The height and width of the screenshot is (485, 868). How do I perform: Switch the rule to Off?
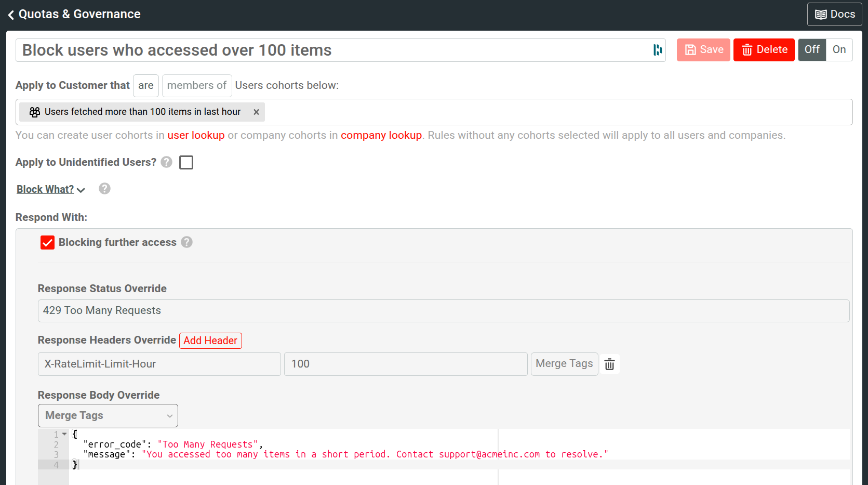pyautogui.click(x=812, y=50)
